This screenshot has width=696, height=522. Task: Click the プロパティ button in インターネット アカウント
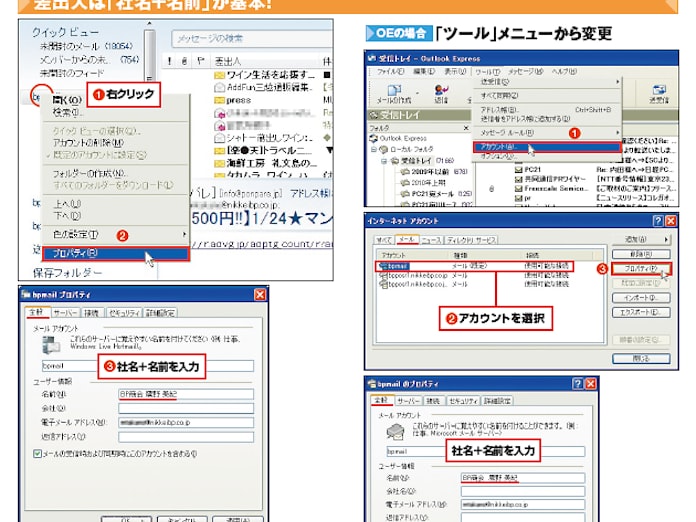641,269
